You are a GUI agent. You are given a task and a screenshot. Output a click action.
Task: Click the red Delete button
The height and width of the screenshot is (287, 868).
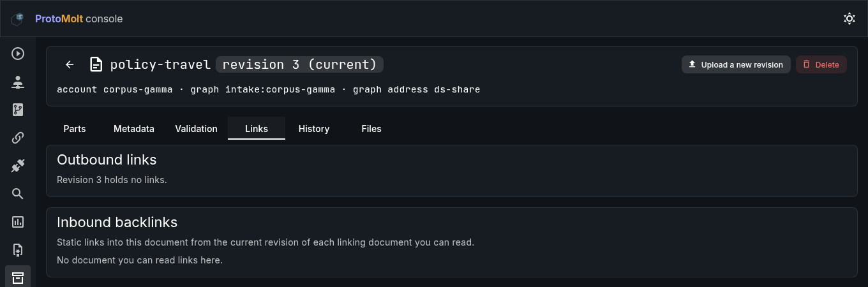[x=821, y=64]
